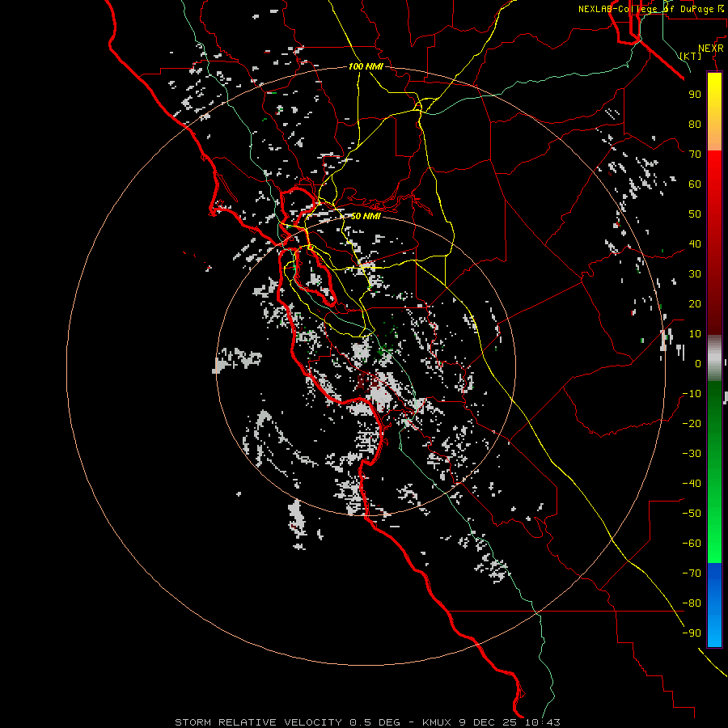
Task: Click the positive 30 knot scale label
Action: pyautogui.click(x=695, y=274)
